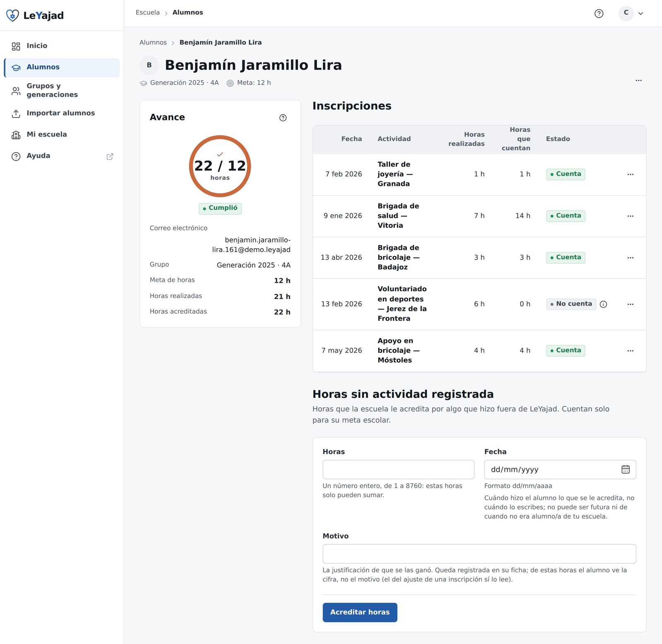
Task: Click the student email address
Action: coord(251,245)
